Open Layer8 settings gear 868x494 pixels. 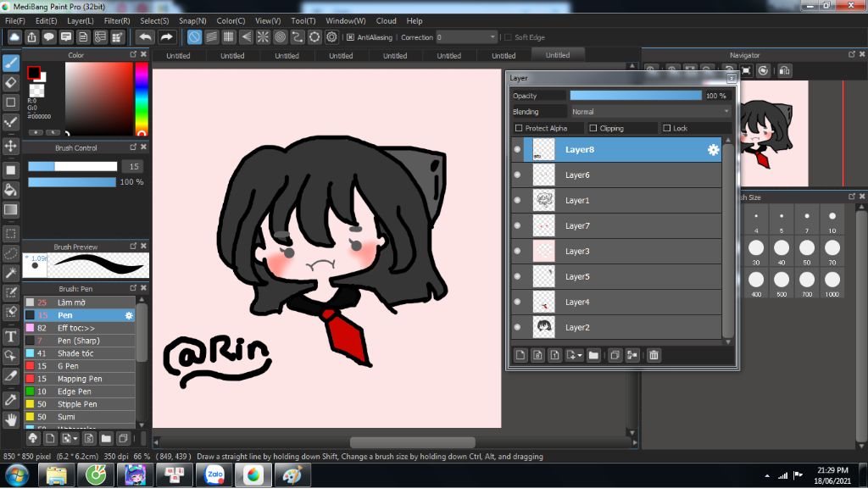(x=713, y=150)
